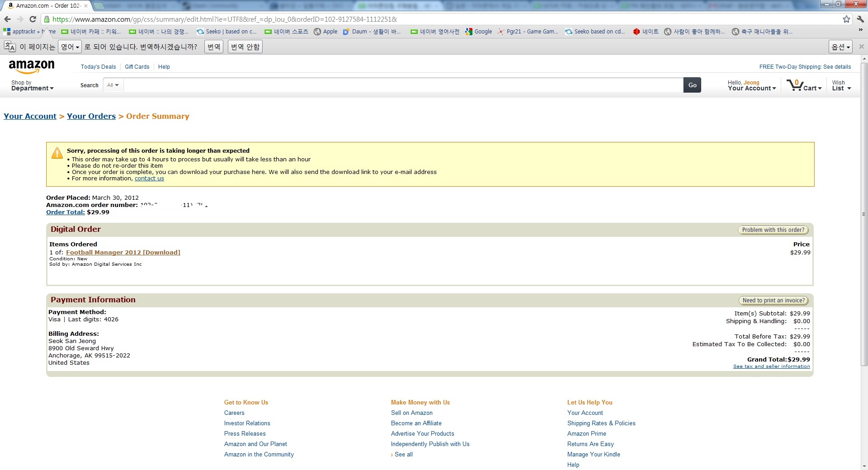
Task: Click the Amazon logo
Action: pyautogui.click(x=32, y=67)
